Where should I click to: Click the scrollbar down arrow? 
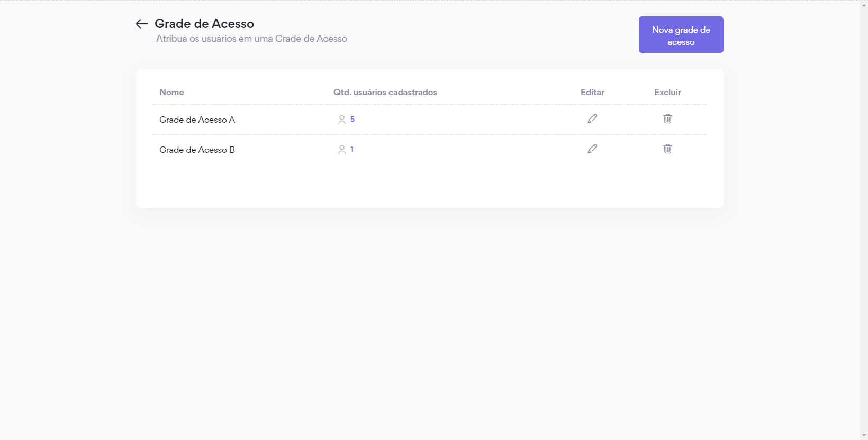[x=864, y=436]
